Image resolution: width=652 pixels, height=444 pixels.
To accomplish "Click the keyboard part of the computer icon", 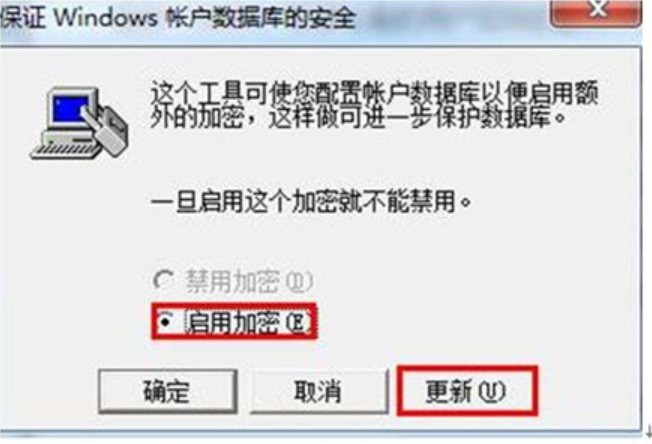I will click(x=67, y=149).
